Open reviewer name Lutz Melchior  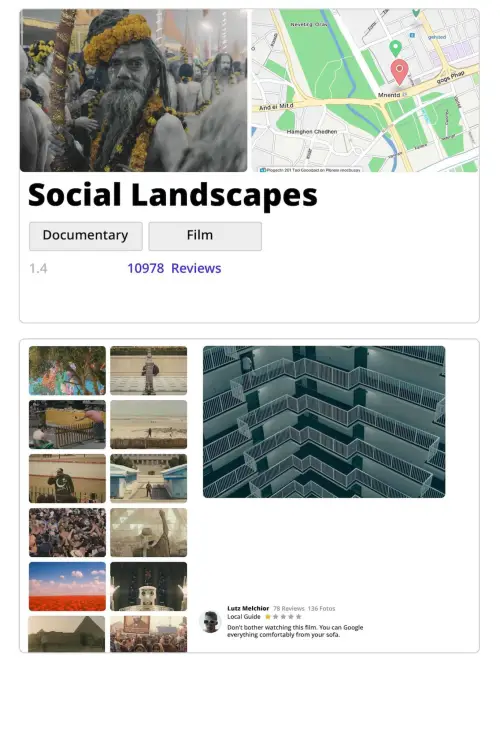click(x=248, y=608)
